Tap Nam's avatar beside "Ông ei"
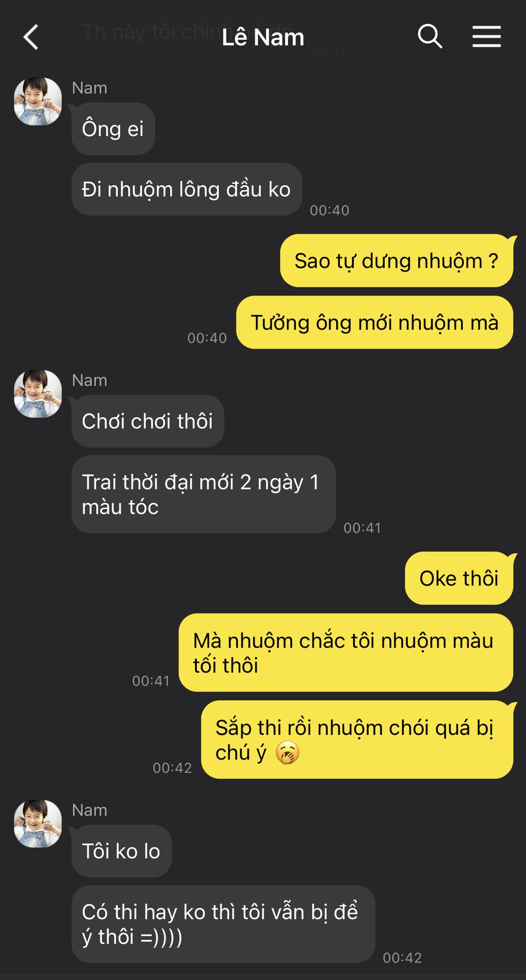Screen dimensions: 526x980 coord(38,102)
